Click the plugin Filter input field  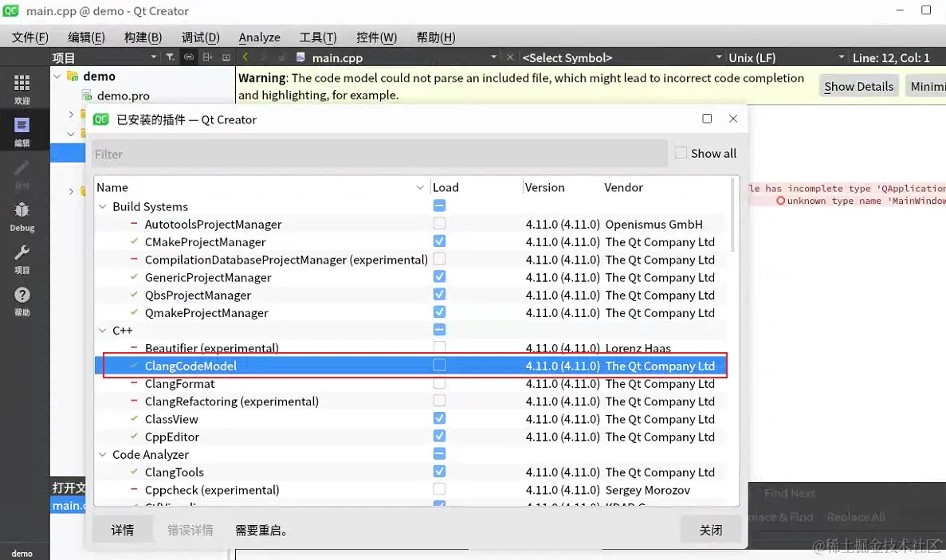coord(380,154)
